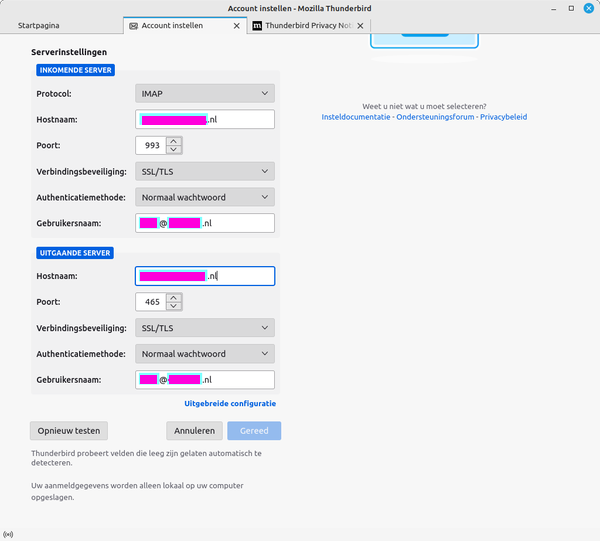This screenshot has width=600, height=541.
Task: Open the Insteldocumentatie link
Action: click(356, 117)
